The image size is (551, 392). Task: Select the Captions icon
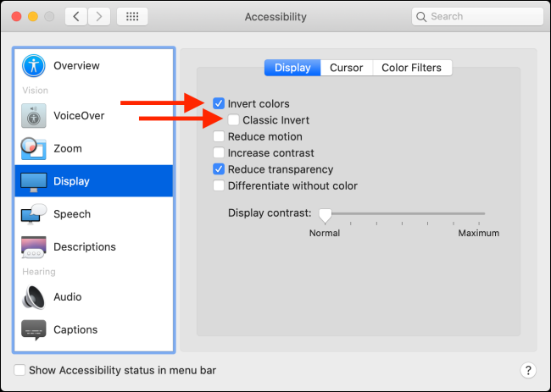[x=34, y=329]
